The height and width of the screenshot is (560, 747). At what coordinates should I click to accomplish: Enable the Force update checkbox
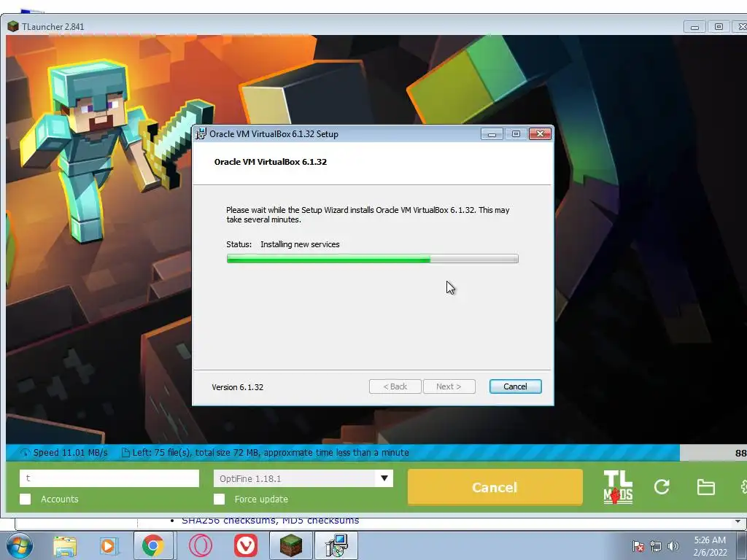pyautogui.click(x=219, y=499)
